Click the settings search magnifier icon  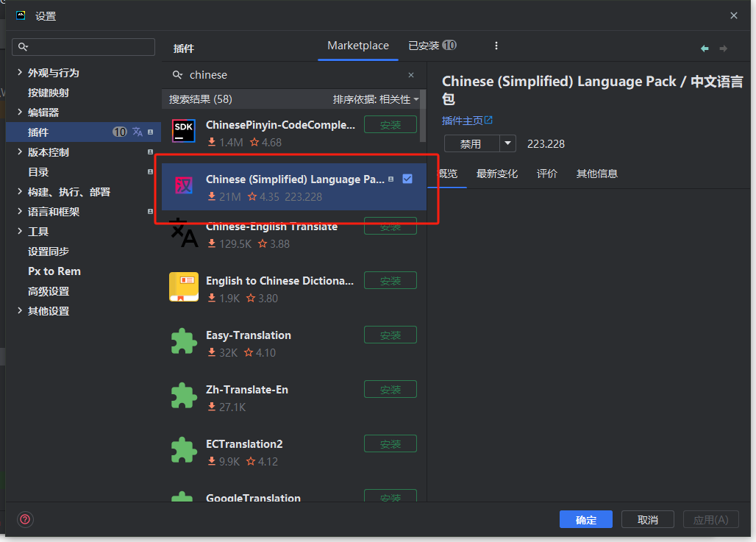tap(23, 47)
